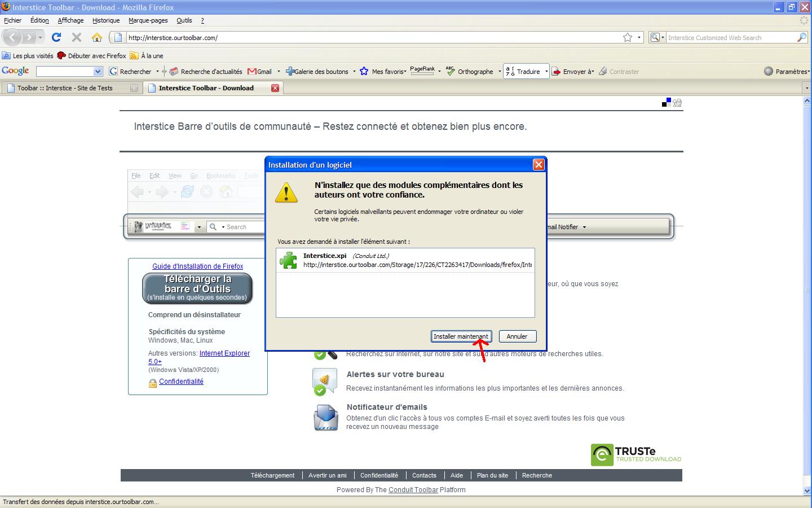This screenshot has height=508, width=812.
Task: Open the address bar history dropdown arrow
Action: tap(639, 37)
